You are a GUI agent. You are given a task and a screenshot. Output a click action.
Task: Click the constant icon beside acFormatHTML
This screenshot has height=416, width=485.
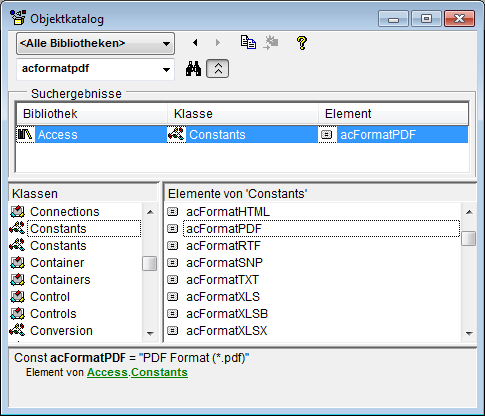[x=173, y=212]
